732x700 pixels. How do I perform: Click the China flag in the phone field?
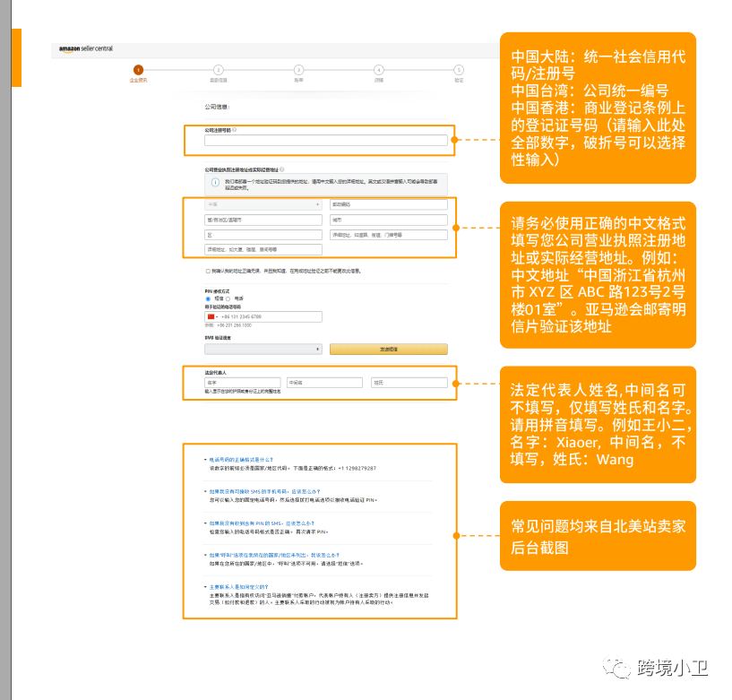pyautogui.click(x=210, y=315)
